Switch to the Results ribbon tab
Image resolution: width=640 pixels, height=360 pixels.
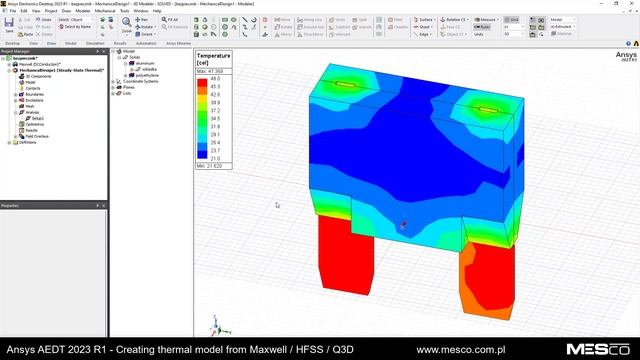120,43
